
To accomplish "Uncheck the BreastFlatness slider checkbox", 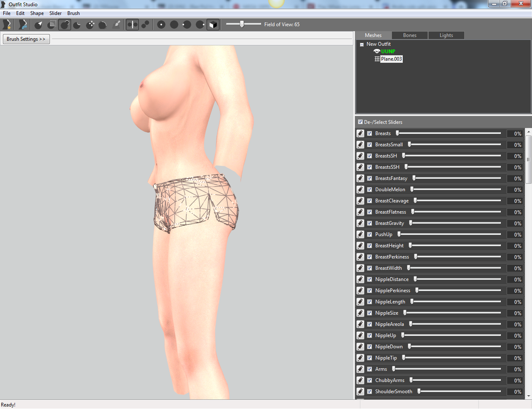I will [x=369, y=212].
